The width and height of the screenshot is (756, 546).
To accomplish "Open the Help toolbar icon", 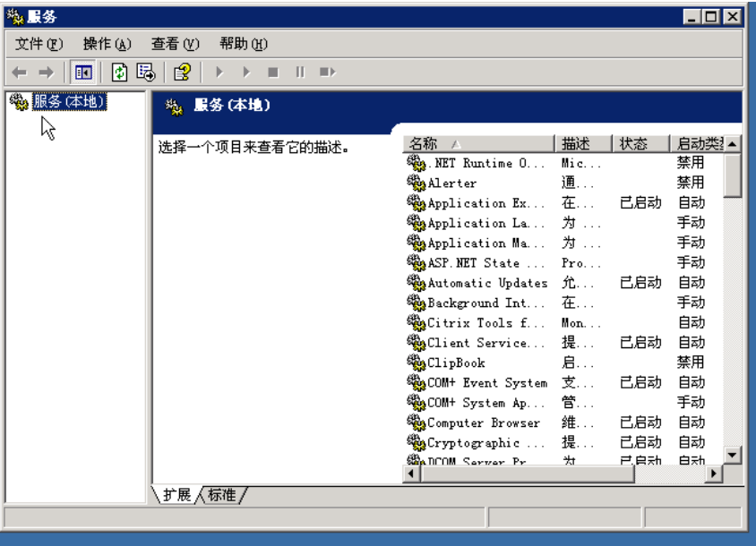I will point(182,73).
